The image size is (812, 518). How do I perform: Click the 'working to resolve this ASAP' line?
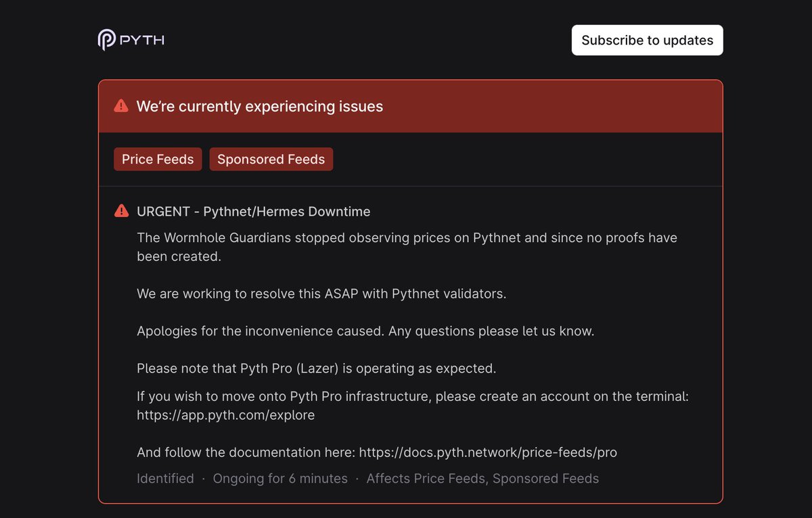[x=321, y=294]
